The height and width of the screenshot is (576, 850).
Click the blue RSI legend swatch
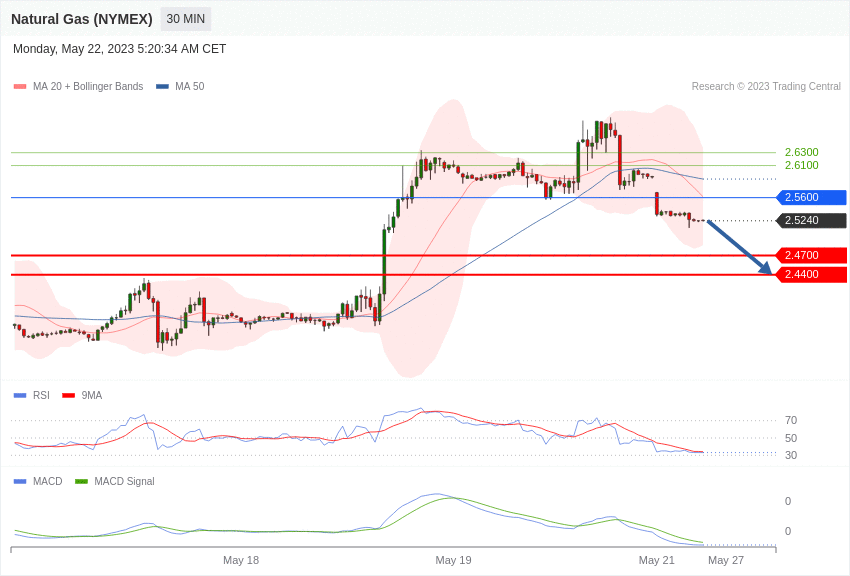[20, 396]
